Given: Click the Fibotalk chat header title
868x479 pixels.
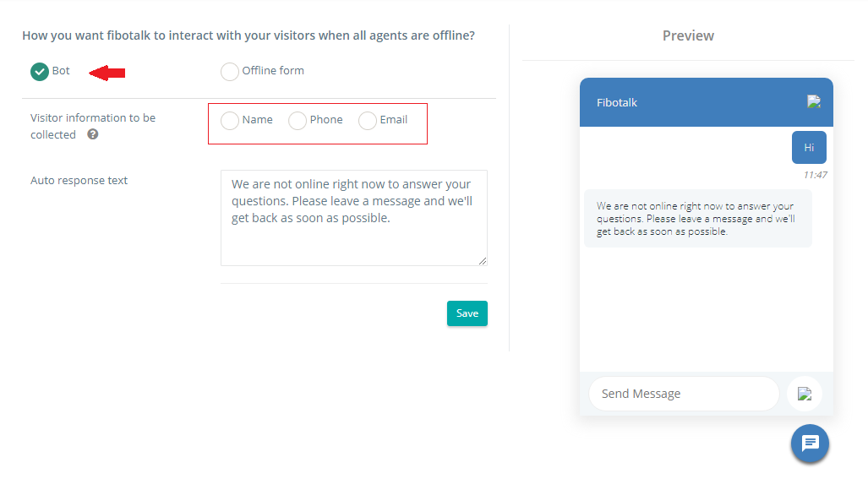Looking at the screenshot, I should point(617,102).
